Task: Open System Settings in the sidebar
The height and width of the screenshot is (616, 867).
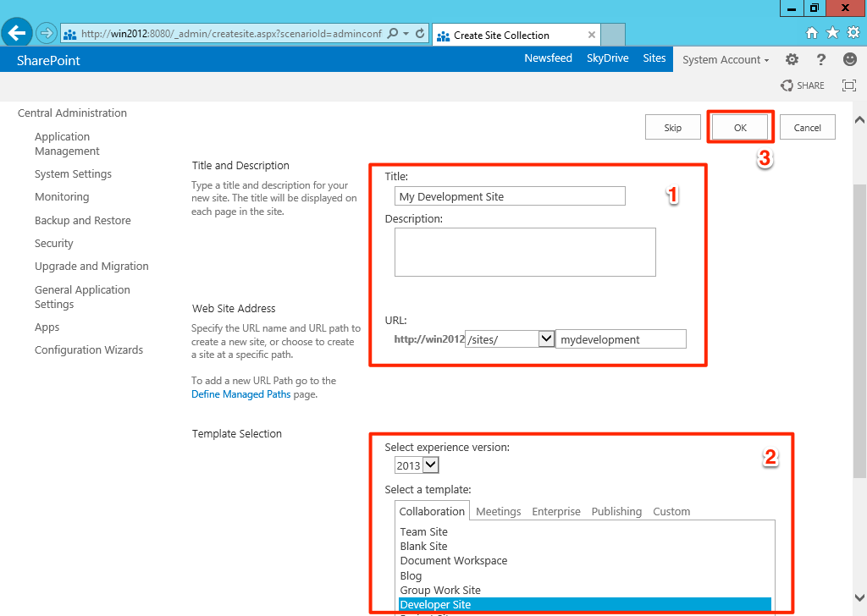Action: [x=73, y=173]
